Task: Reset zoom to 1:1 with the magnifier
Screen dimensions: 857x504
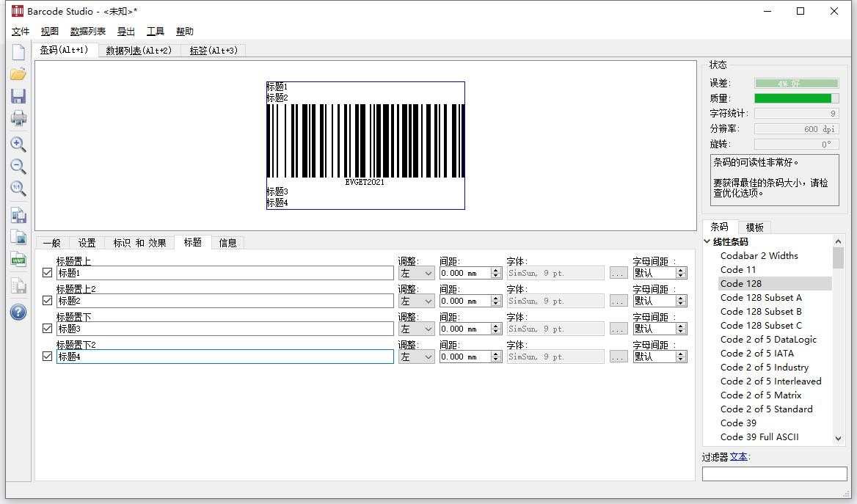Action: (18, 188)
